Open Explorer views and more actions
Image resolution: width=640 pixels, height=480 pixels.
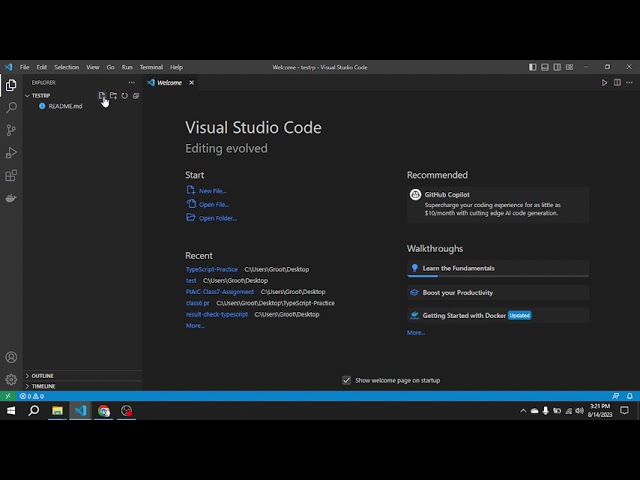pos(131,82)
